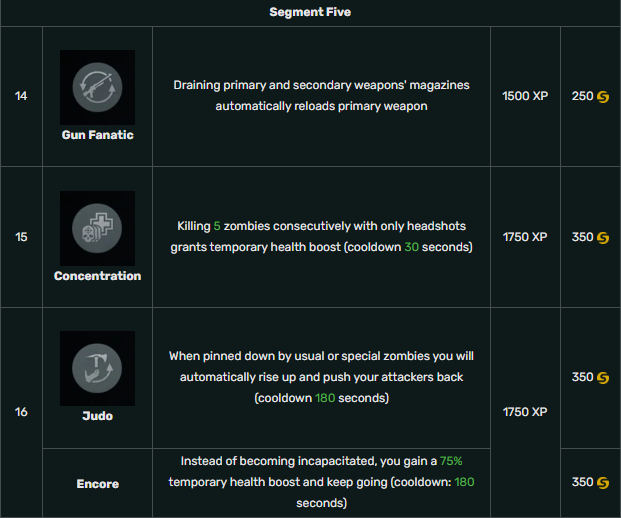Click the coin icon beside 250
Viewport: 621px width, 518px height.
[603, 97]
